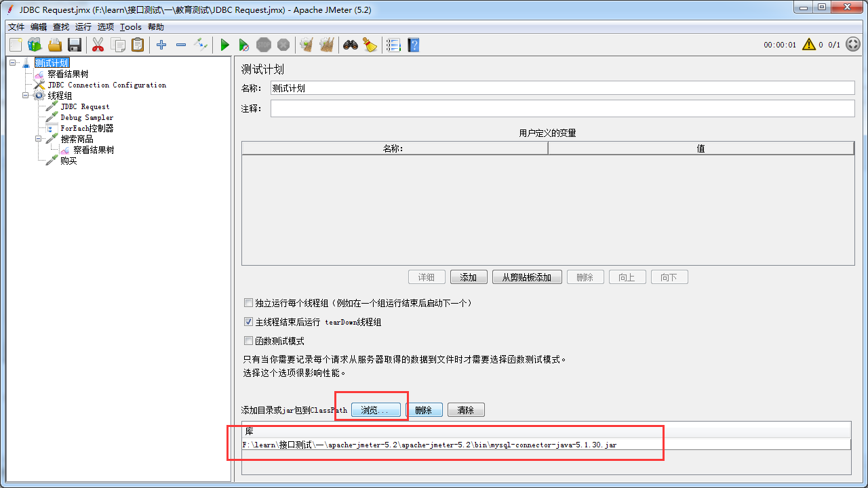Open Help with the question mark icon
868x488 pixels.
(413, 45)
